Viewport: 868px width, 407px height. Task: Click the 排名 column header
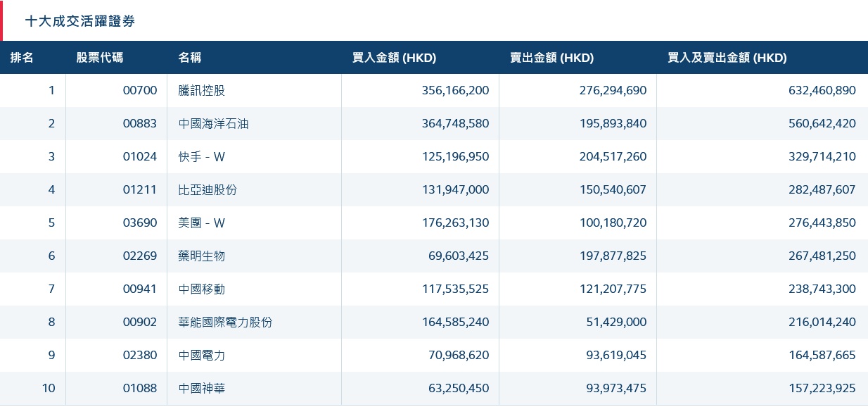[22, 58]
